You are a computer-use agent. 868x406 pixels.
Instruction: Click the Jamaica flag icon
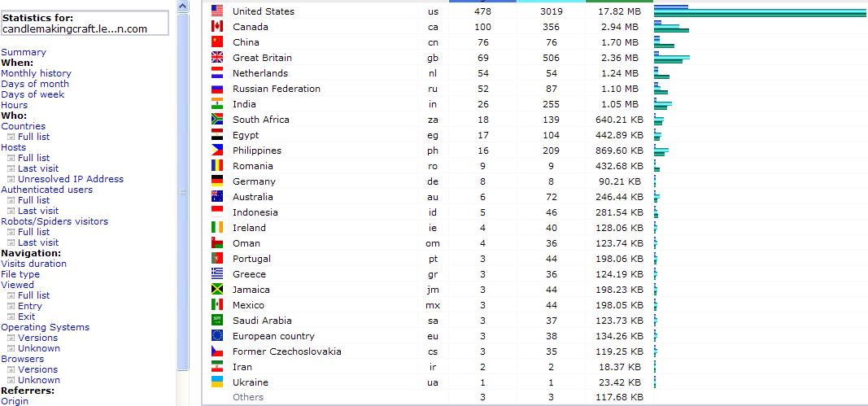(x=217, y=290)
